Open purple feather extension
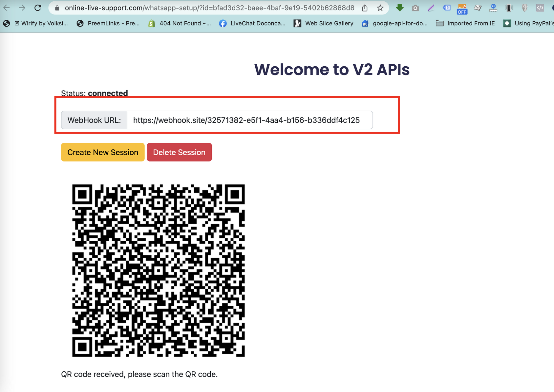Viewport: 554px width, 392px height. (431, 8)
